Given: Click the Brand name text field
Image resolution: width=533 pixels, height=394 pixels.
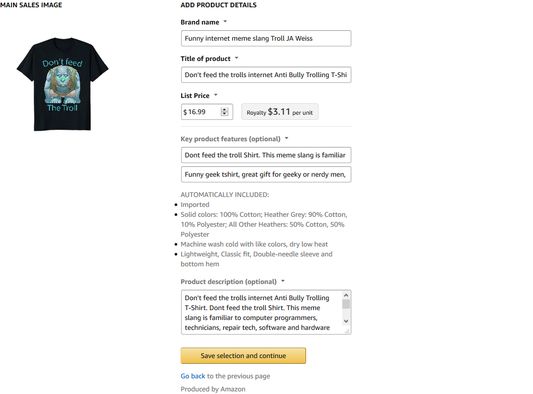Looking at the screenshot, I should (x=266, y=38).
